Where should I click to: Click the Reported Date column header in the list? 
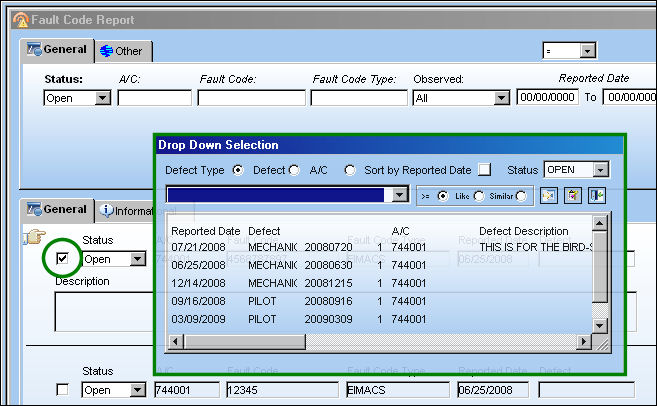click(206, 231)
